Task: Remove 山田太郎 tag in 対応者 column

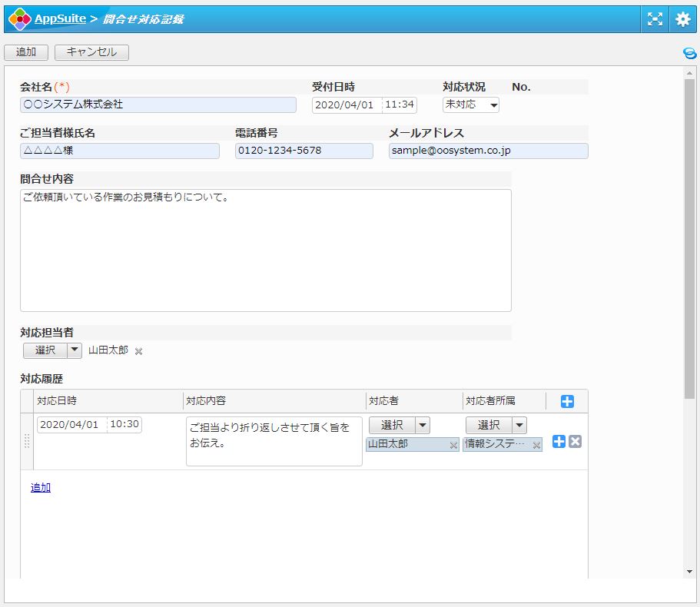Action: click(x=453, y=445)
